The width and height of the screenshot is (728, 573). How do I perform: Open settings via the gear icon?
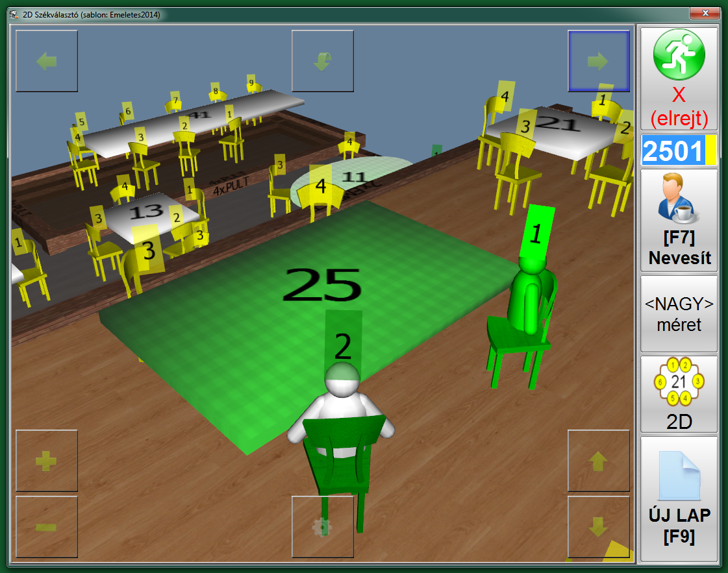[323, 527]
